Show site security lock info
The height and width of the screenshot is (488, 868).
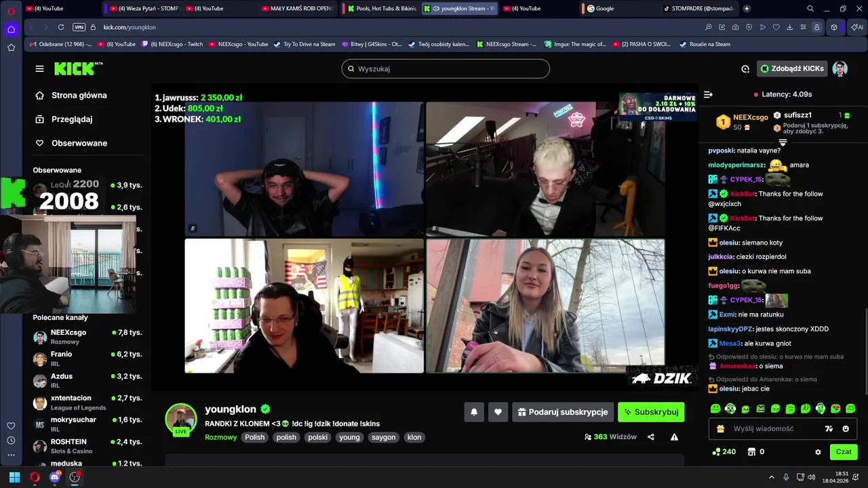click(94, 27)
